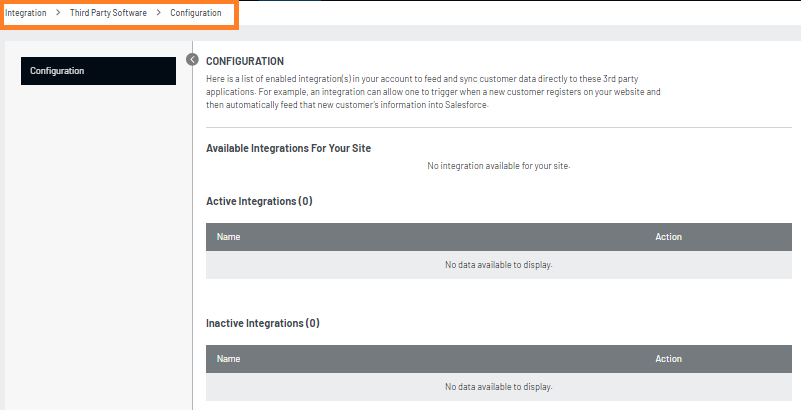Click the empty row in Active Integrations table

(498, 265)
